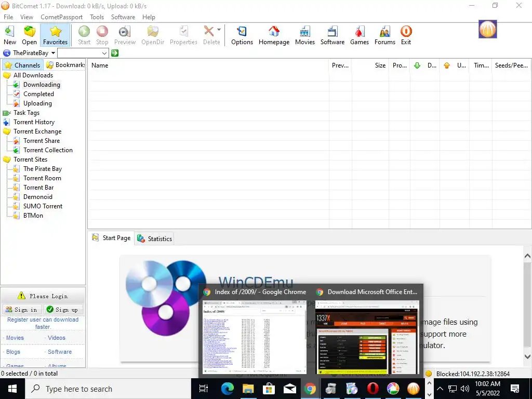Toggle the Favorites toolbar button
The height and width of the screenshot is (399, 532).
point(55,35)
